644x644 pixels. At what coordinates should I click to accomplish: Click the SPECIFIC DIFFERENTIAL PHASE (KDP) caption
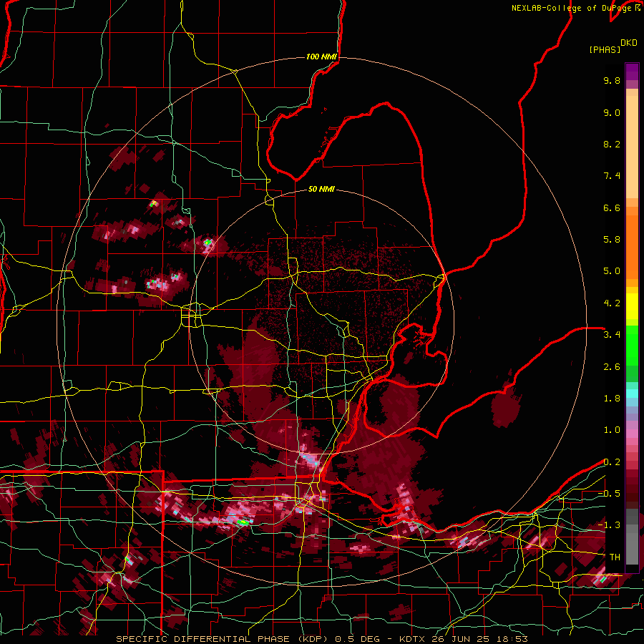pos(224,639)
